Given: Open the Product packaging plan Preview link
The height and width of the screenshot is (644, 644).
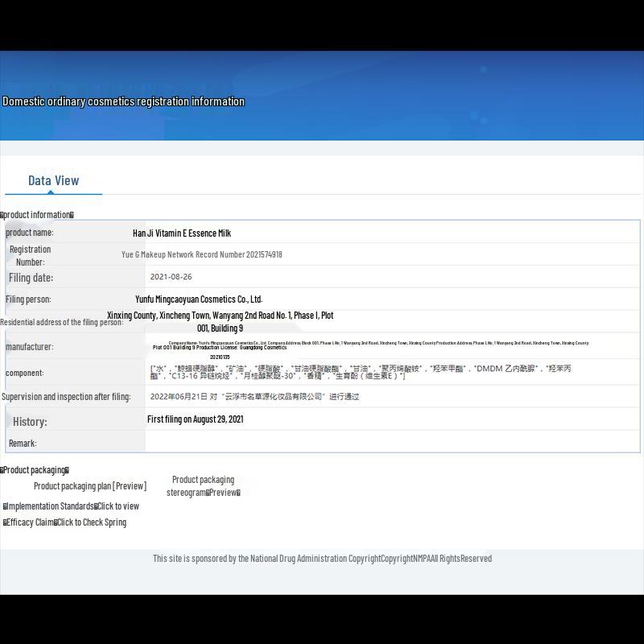Looking at the screenshot, I should point(90,486).
